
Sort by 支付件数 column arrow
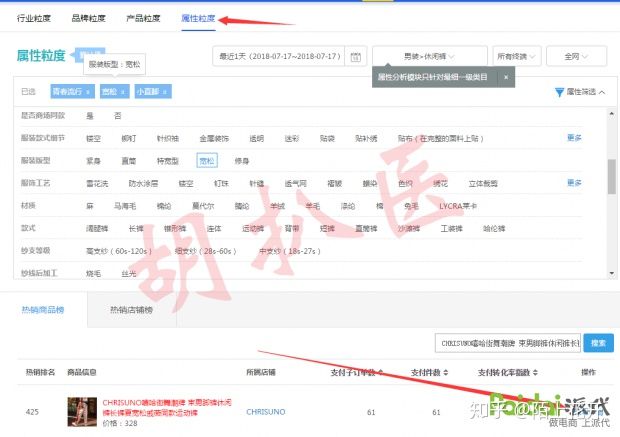click(446, 373)
